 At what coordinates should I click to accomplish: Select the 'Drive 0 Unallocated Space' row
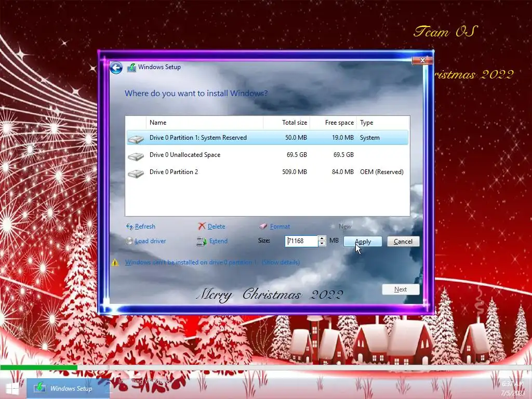click(268, 155)
